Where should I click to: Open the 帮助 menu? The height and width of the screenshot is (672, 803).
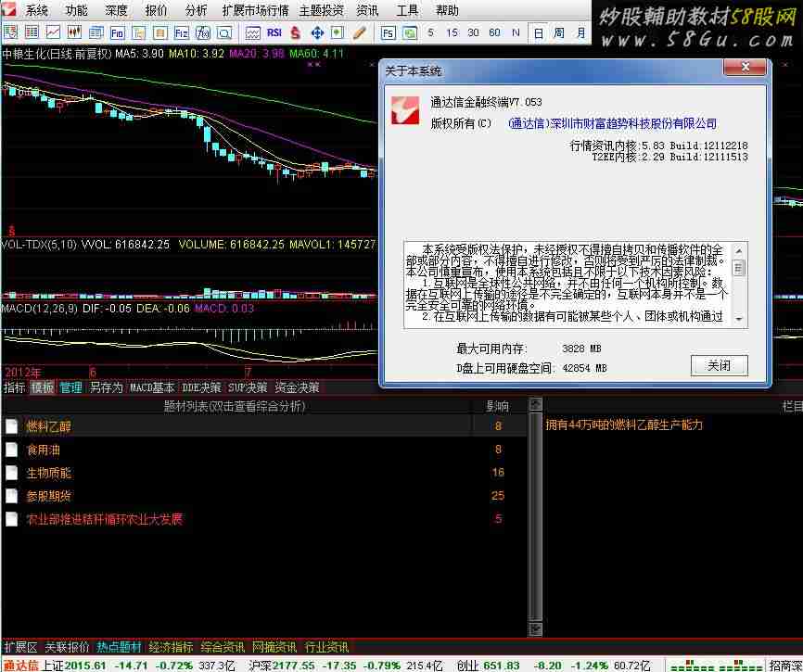(x=447, y=10)
